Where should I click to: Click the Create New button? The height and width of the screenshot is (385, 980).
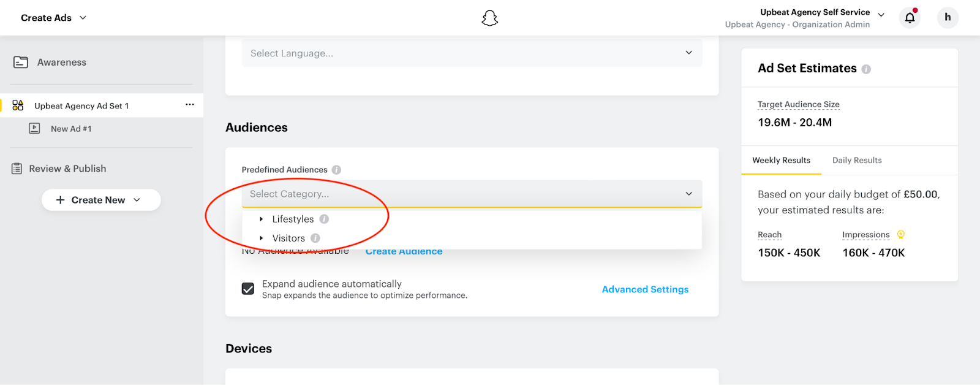pyautogui.click(x=101, y=200)
